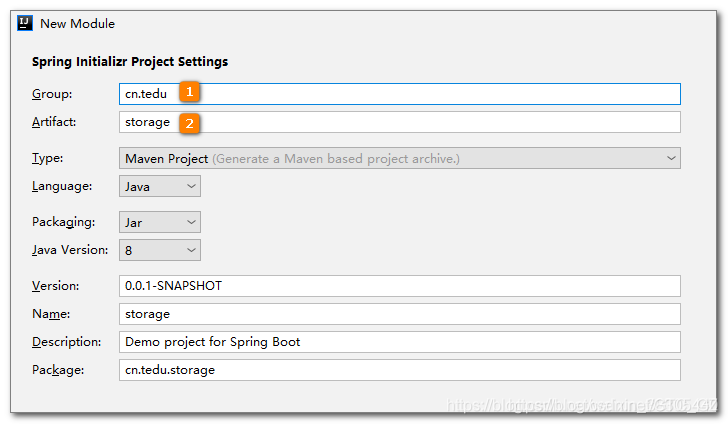Expand the Java Version dropdown
The width and height of the screenshot is (728, 424).
pyautogui.click(x=160, y=250)
